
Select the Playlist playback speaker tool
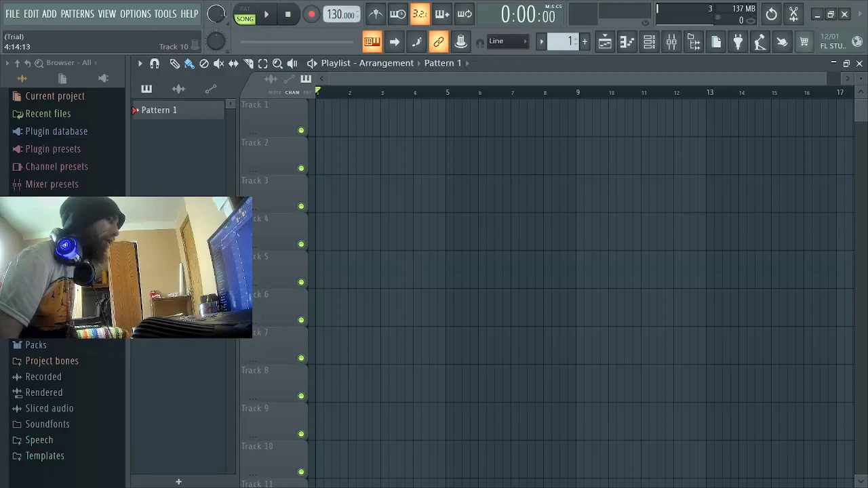click(292, 63)
